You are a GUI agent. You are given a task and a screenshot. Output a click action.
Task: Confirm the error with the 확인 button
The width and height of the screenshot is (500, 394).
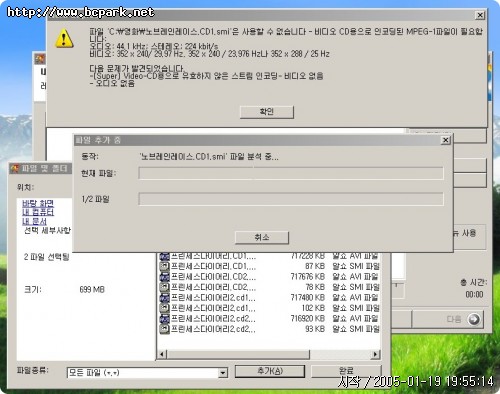click(x=267, y=112)
